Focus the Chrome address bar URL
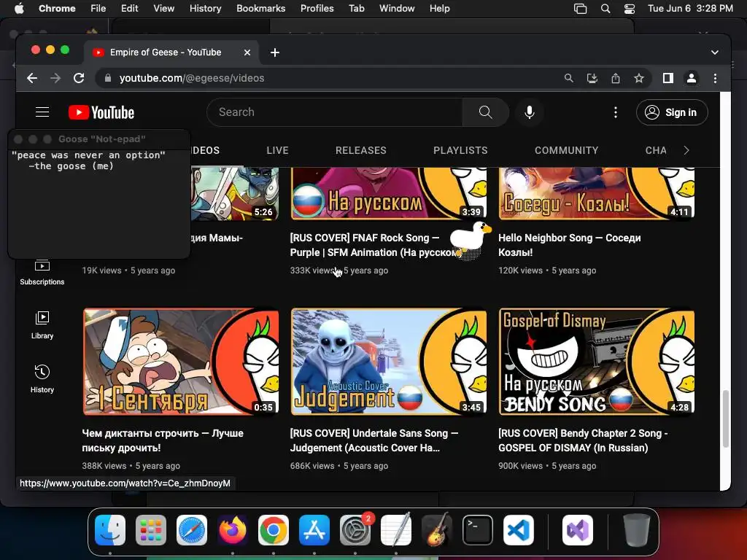This screenshot has height=560, width=747. coord(192,78)
